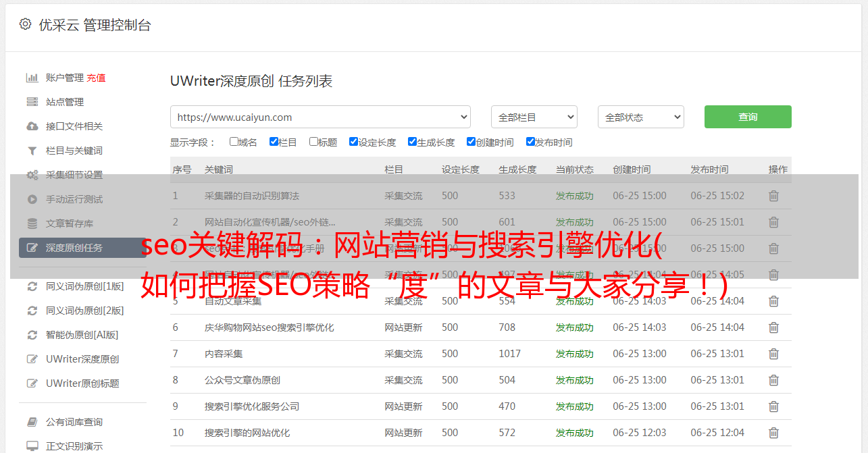This screenshot has width=868, height=453.
Task: Uncheck the 栏目 display field checkbox
Action: [x=274, y=142]
